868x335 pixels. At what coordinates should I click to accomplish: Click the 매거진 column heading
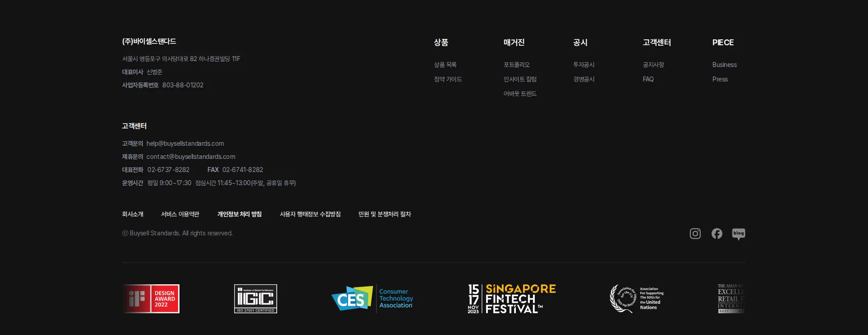(514, 43)
